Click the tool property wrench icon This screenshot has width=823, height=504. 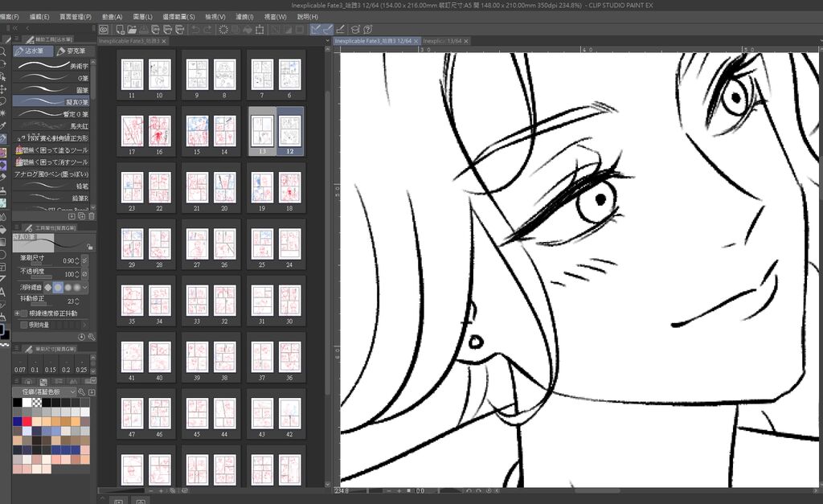point(92,337)
